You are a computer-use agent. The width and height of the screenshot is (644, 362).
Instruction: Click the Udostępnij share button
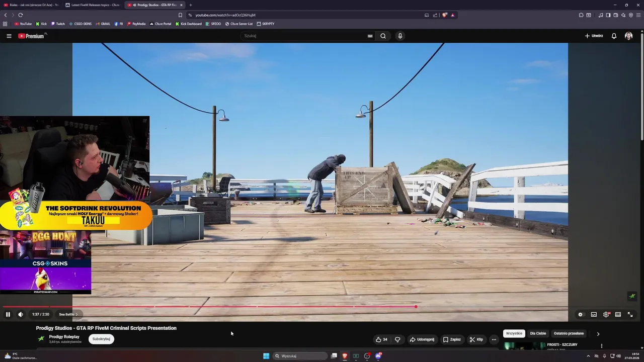(x=422, y=339)
